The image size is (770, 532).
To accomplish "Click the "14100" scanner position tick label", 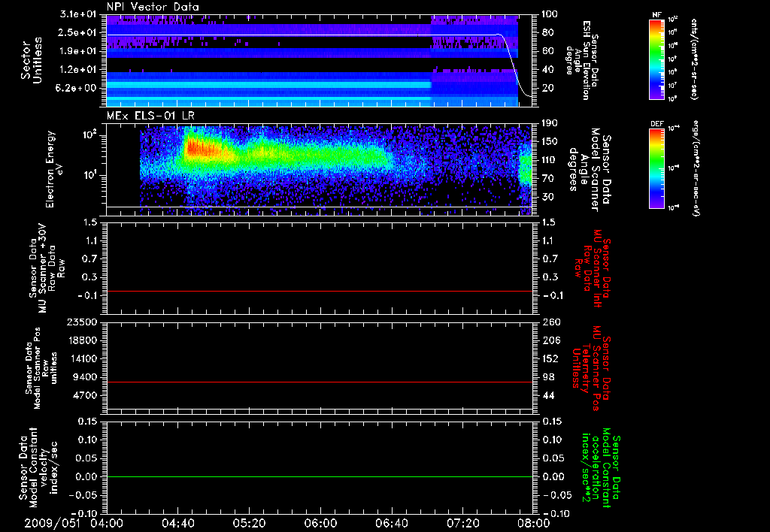I will point(82,358).
